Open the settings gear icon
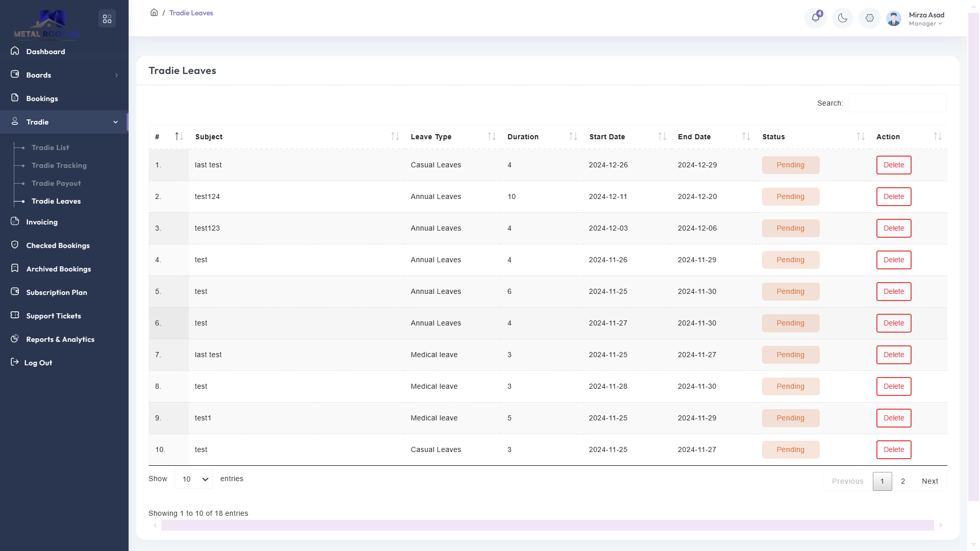The image size is (980, 551). point(869,18)
